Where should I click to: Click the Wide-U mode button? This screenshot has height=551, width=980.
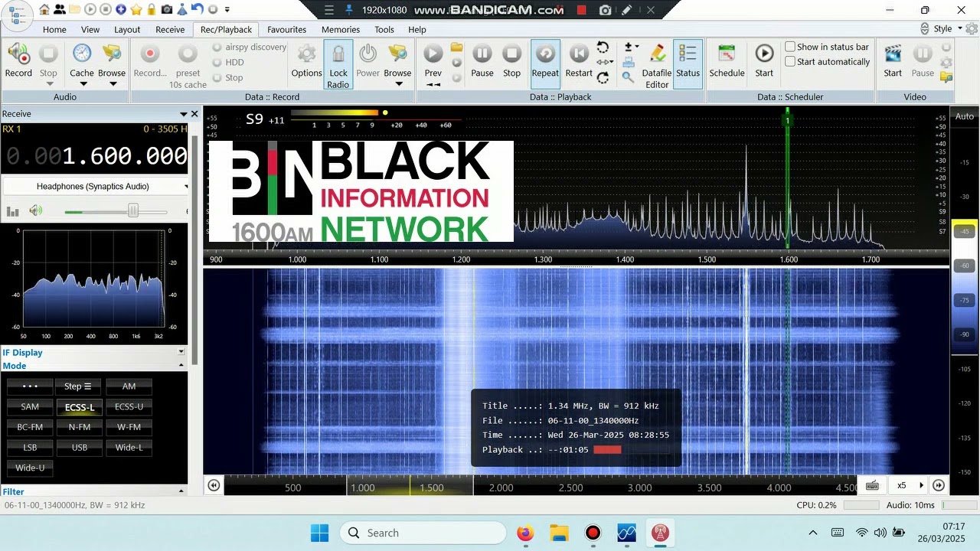pos(30,468)
